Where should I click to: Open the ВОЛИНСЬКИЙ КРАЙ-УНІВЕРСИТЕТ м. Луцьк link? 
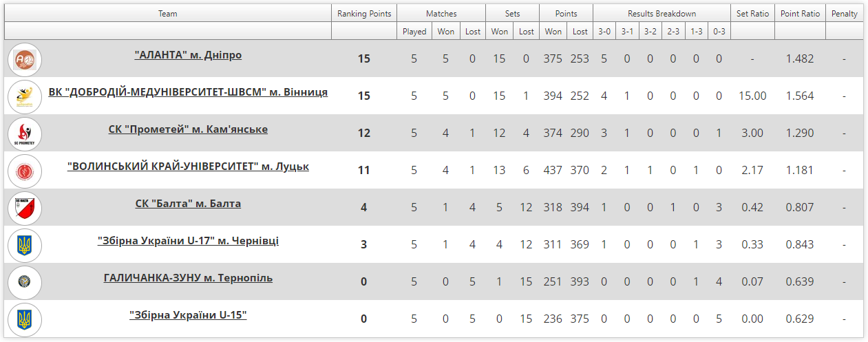pos(188,167)
